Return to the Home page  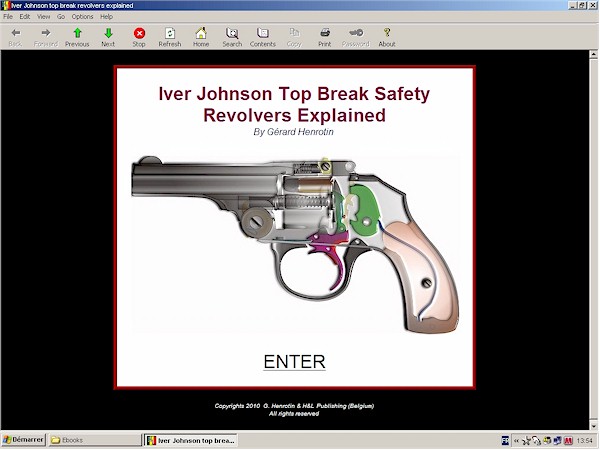pyautogui.click(x=201, y=33)
